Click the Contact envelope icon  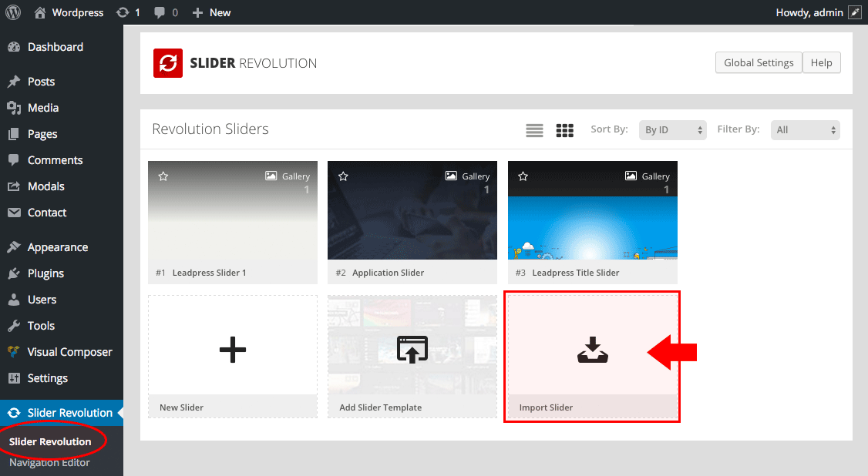(x=14, y=213)
